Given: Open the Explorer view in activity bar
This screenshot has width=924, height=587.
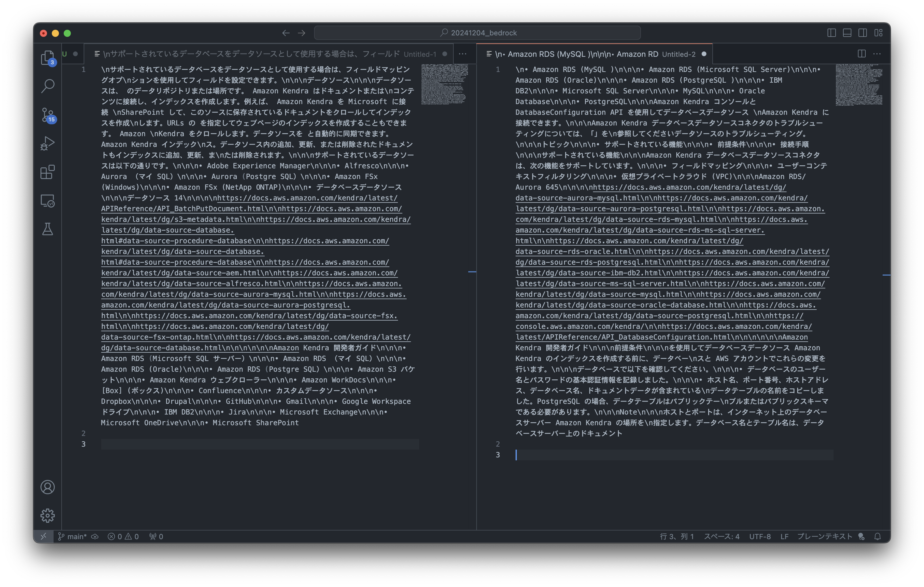Looking at the screenshot, I should pyautogui.click(x=47, y=58).
